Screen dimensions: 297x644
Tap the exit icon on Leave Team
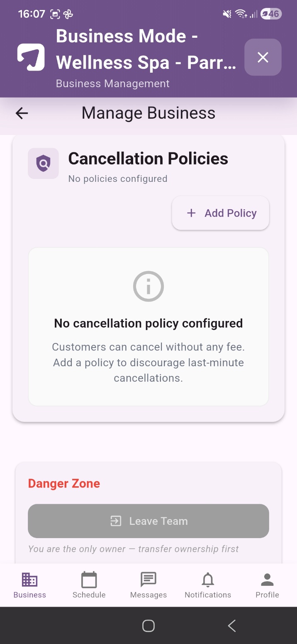(x=116, y=521)
